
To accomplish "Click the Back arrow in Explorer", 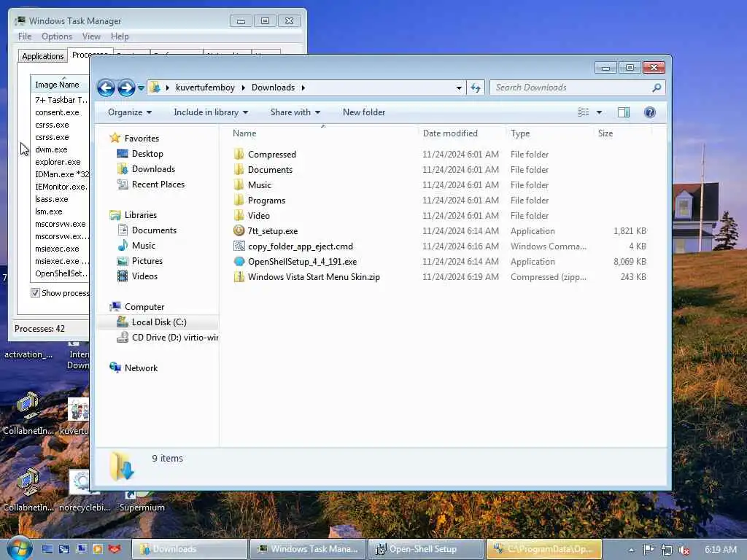I will [106, 87].
